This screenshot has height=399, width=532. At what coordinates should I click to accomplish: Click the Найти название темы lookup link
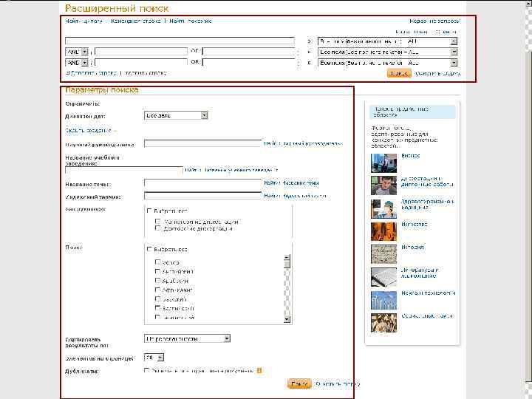pyautogui.click(x=291, y=183)
